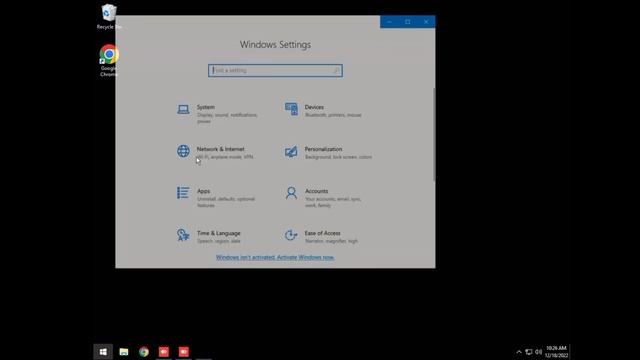Open Google Chrome desktop shortcut
This screenshot has width=640, height=360.
[109, 60]
